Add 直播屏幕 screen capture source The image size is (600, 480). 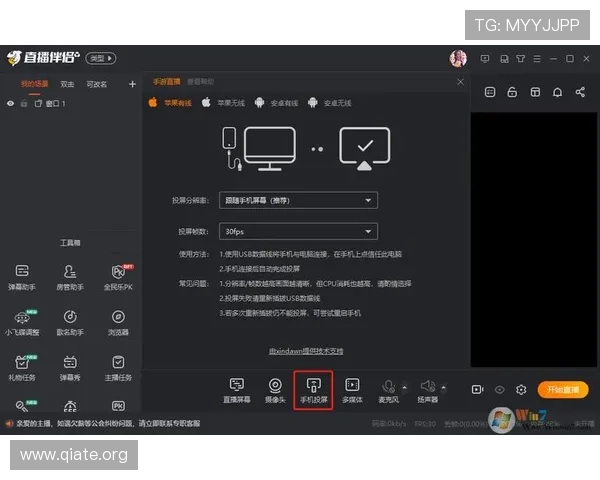click(236, 390)
